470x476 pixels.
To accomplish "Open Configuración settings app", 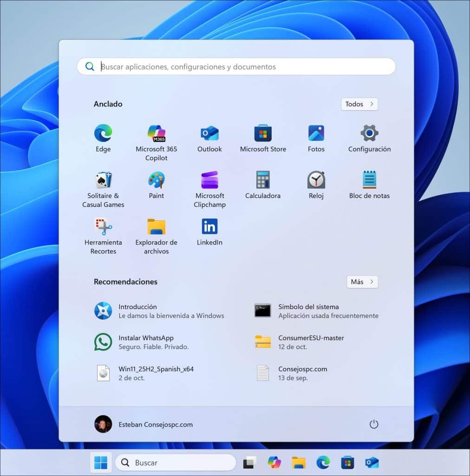I will pos(369,134).
